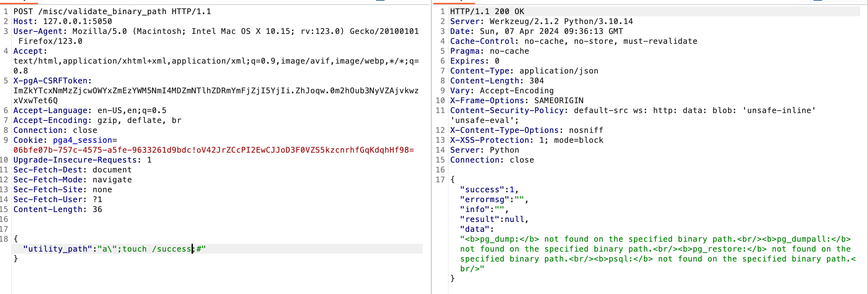
Task: Click the POST /misc/validate_binary_path request line
Action: pyautogui.click(x=112, y=12)
